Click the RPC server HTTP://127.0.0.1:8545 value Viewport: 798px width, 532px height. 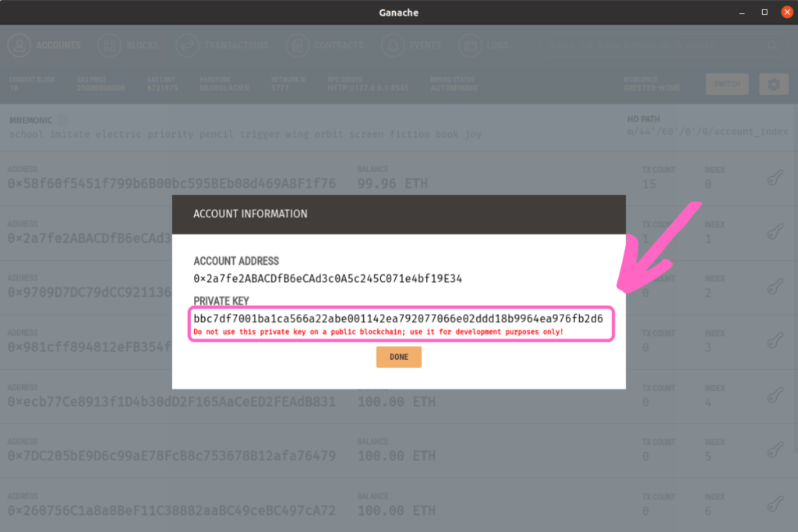tap(368, 88)
